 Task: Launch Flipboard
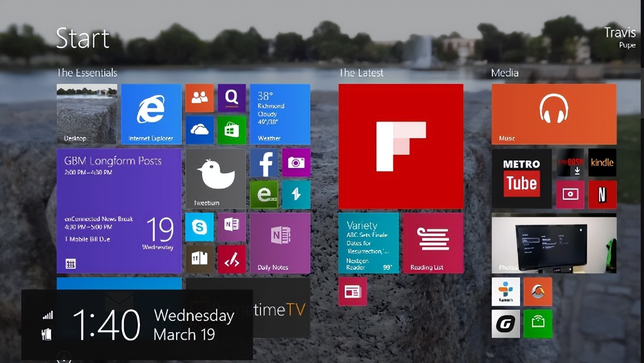400,146
